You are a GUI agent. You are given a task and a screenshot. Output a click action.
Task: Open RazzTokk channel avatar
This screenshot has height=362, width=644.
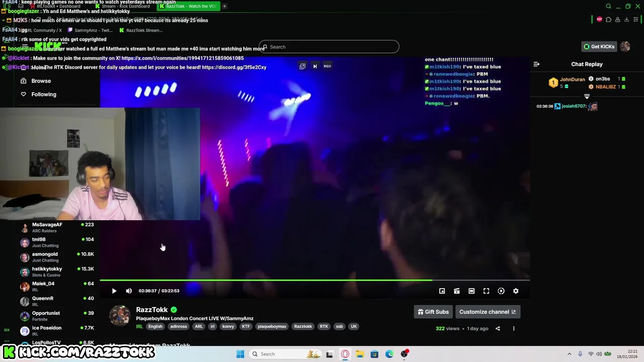(x=120, y=315)
